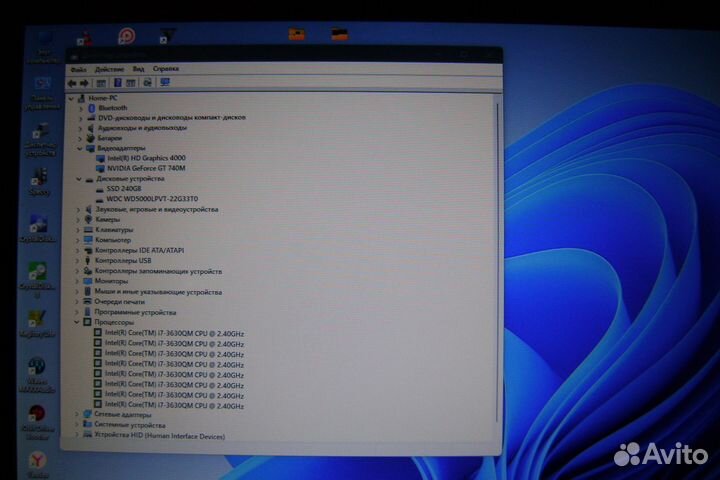Click the Forward arrow toolbar icon
The image size is (720, 480).
coord(84,83)
